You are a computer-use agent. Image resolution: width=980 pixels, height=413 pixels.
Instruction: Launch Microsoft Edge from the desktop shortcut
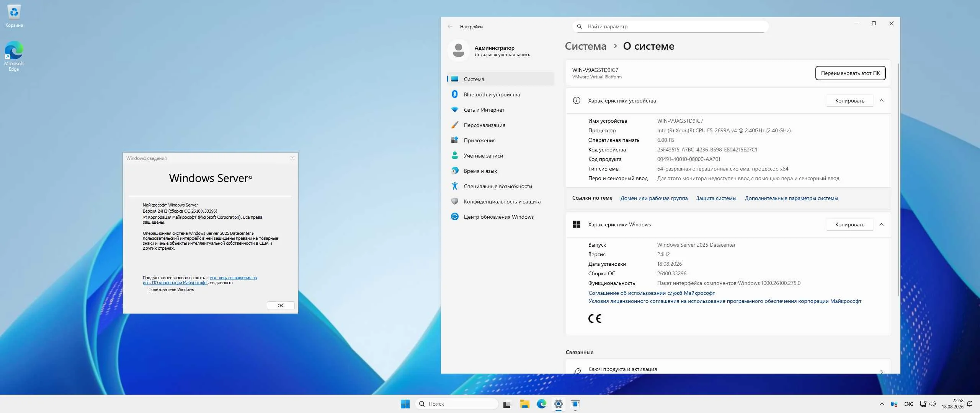coord(14,56)
